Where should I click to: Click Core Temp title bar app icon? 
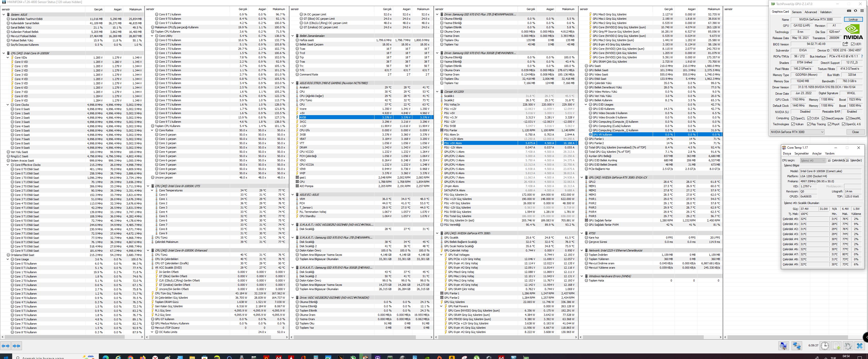tap(784, 148)
